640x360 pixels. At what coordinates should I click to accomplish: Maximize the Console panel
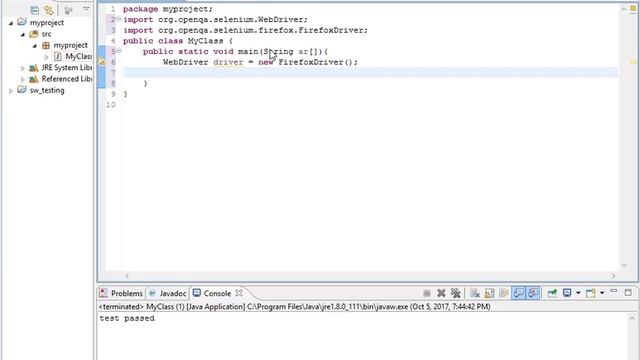[628, 292]
